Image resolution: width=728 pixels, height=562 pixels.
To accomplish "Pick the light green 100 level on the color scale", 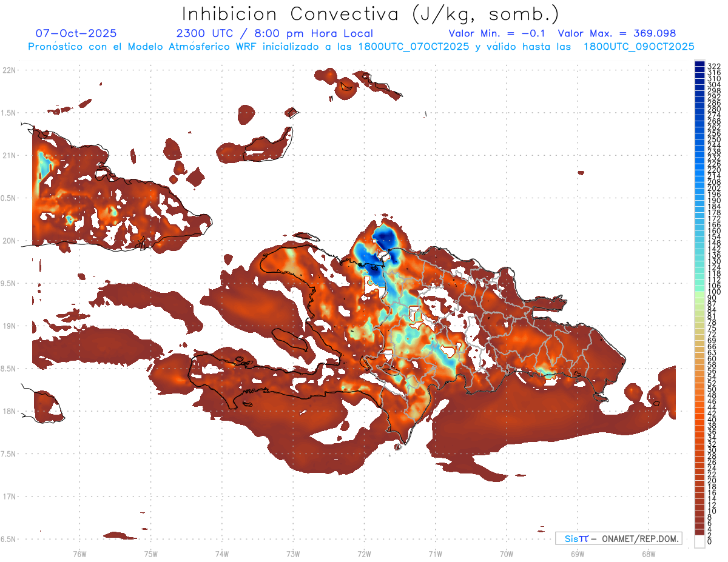I will coord(699,292).
